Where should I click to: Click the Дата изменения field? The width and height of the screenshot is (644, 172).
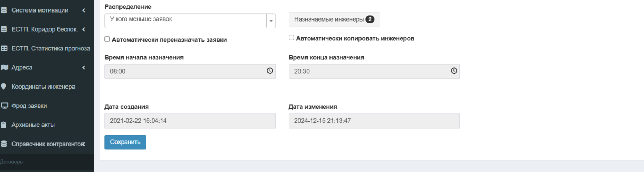(x=374, y=121)
